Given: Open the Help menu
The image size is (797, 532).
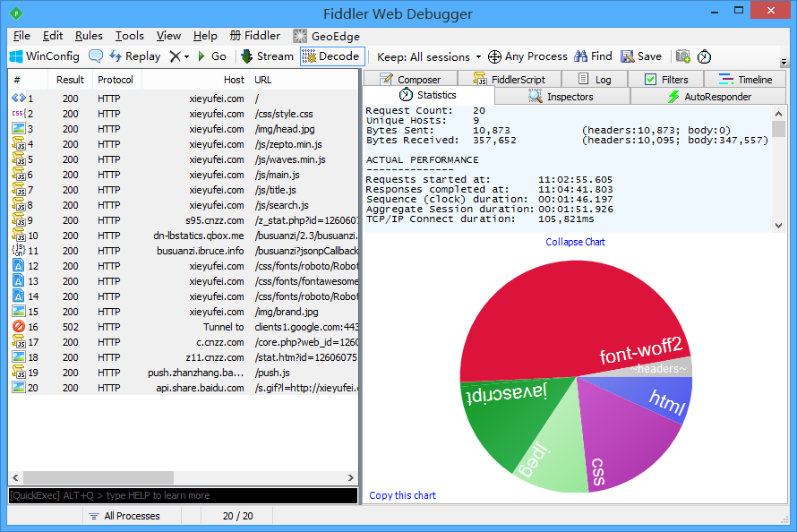Looking at the screenshot, I should click(x=205, y=36).
